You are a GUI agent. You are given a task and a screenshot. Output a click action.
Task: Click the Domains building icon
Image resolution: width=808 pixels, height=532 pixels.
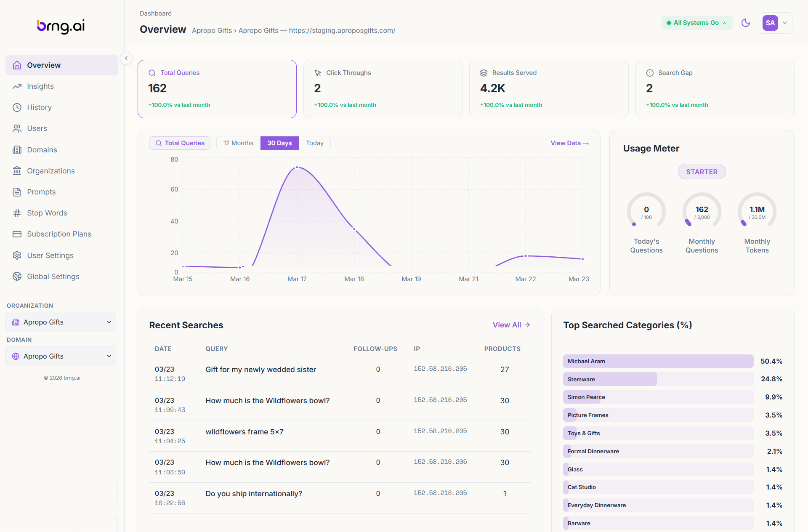[17, 150]
